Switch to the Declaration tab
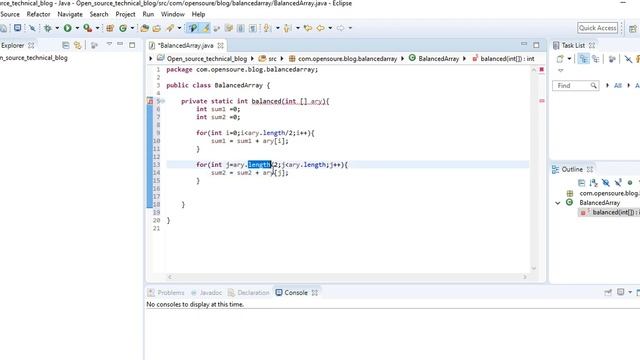 point(249,293)
